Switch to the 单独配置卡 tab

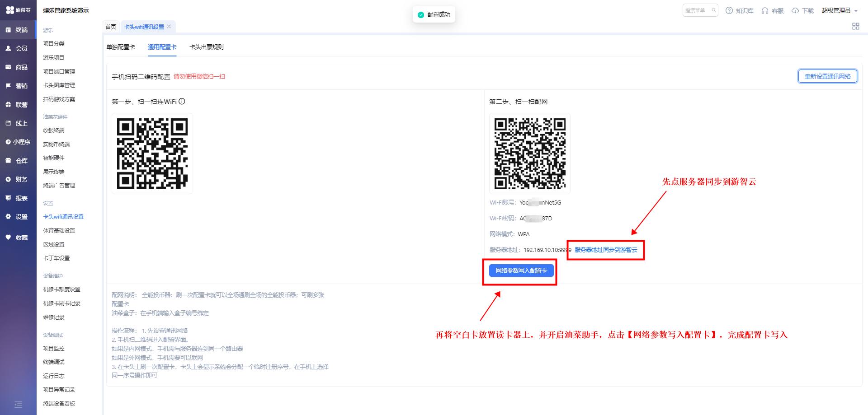[121, 47]
